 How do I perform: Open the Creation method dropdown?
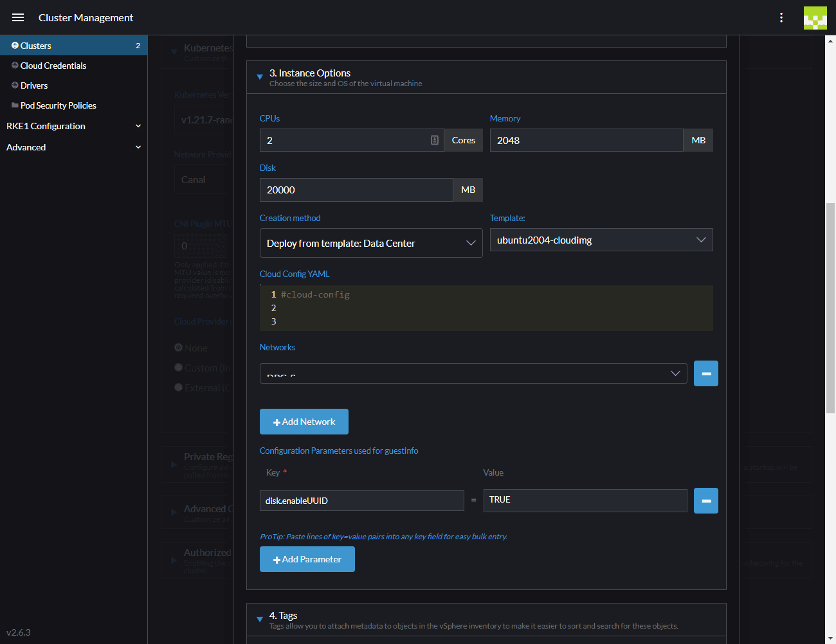click(370, 243)
